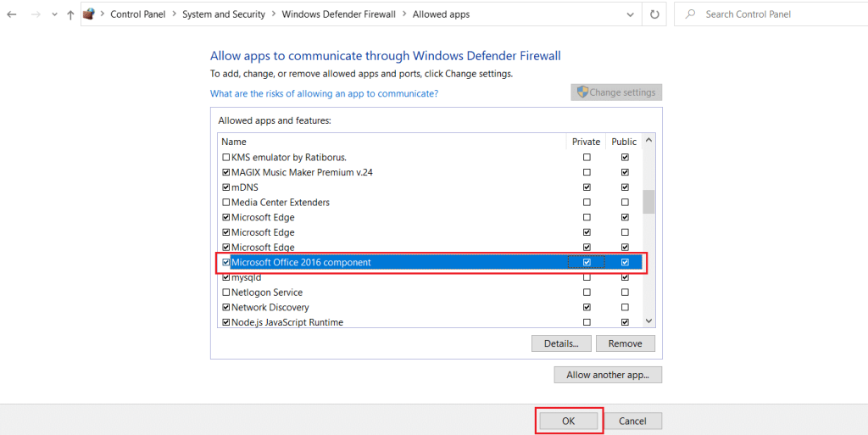Image resolution: width=868 pixels, height=435 pixels.
Task: Toggle Public for MAGIX Music Maker row
Action: 625,172
